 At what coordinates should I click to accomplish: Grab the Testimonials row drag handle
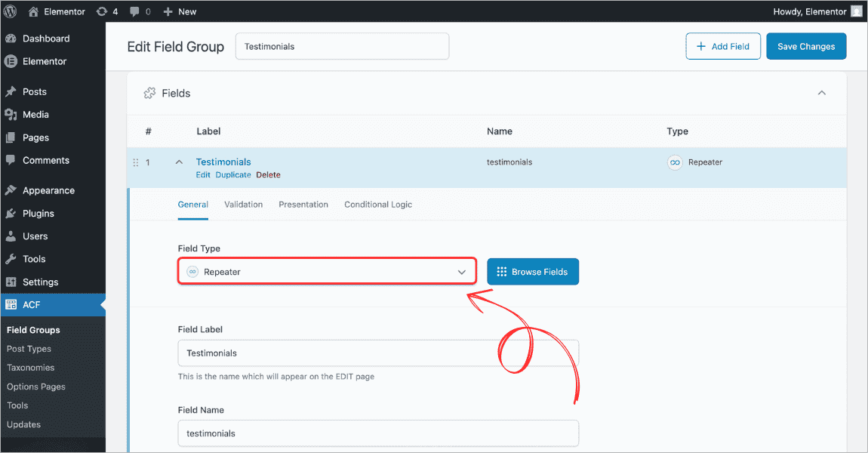pyautogui.click(x=136, y=162)
